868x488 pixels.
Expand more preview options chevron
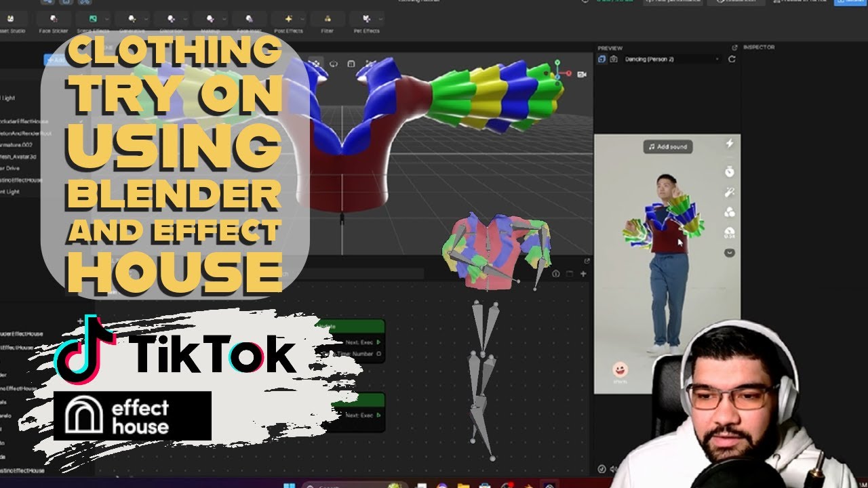pos(730,253)
